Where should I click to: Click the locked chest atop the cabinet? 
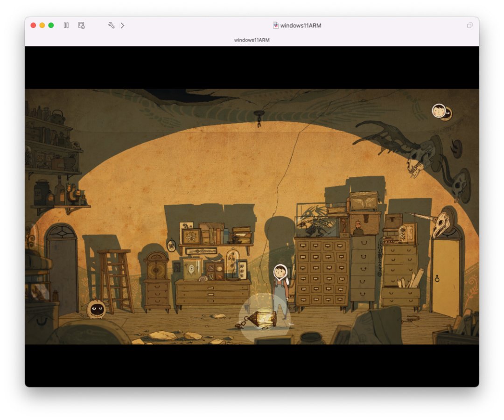point(364,223)
